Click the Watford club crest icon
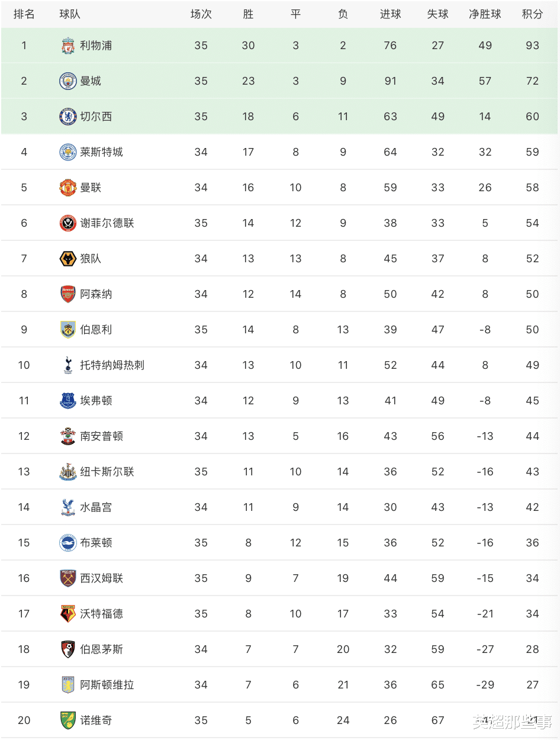560x740 pixels. pos(68,614)
